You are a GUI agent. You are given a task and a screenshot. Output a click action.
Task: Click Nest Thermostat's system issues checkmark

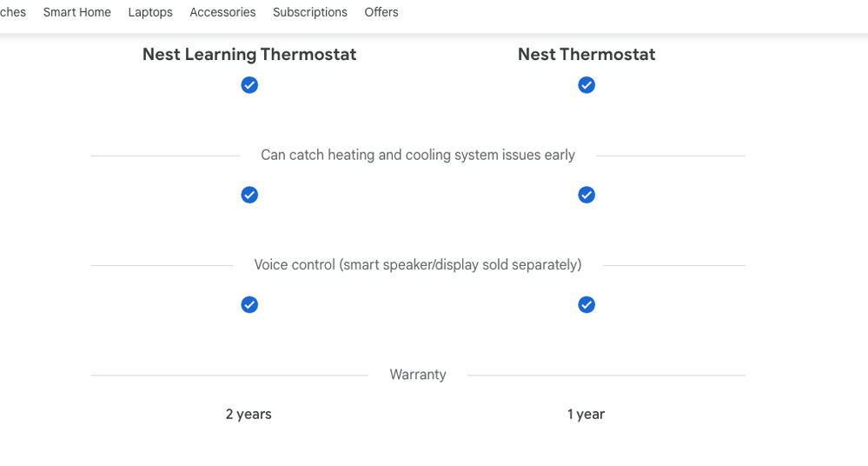pos(586,195)
